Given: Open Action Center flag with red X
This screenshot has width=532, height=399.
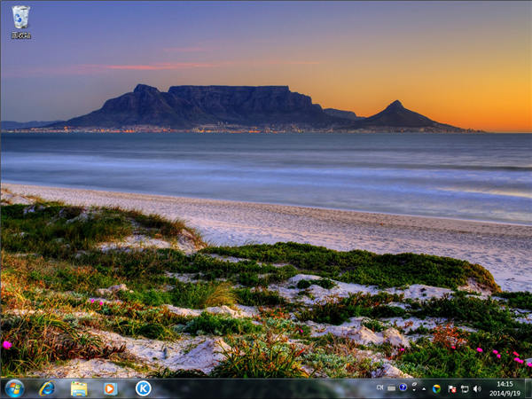Looking at the screenshot, I should 451,388.
